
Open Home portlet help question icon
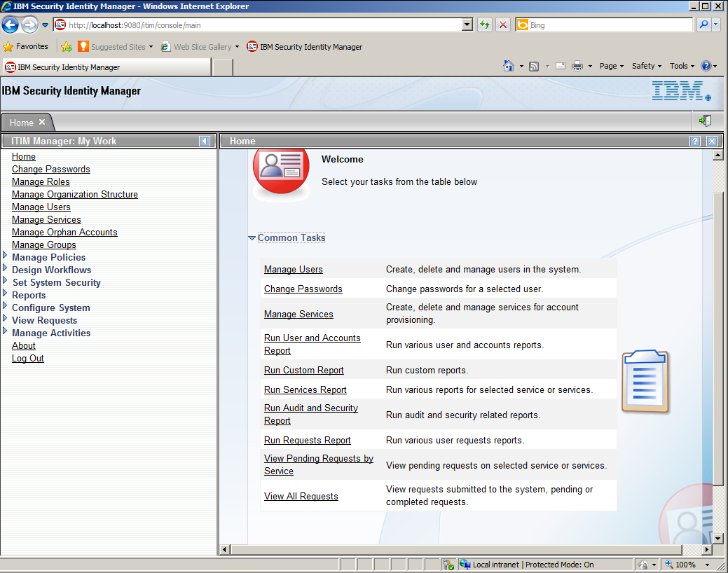(695, 141)
